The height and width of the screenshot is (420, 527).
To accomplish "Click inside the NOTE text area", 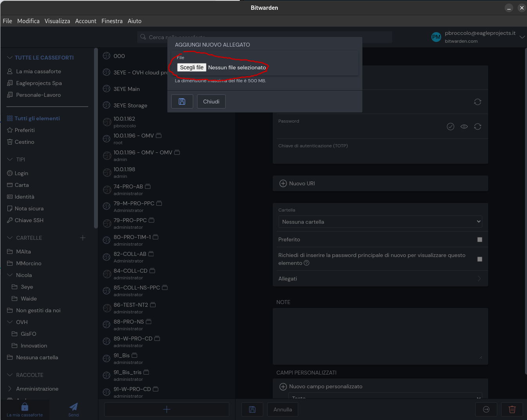I will 380,336.
